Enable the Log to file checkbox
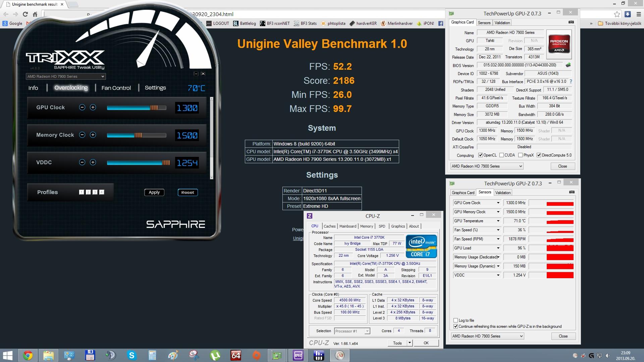644x362 pixels. [455, 320]
